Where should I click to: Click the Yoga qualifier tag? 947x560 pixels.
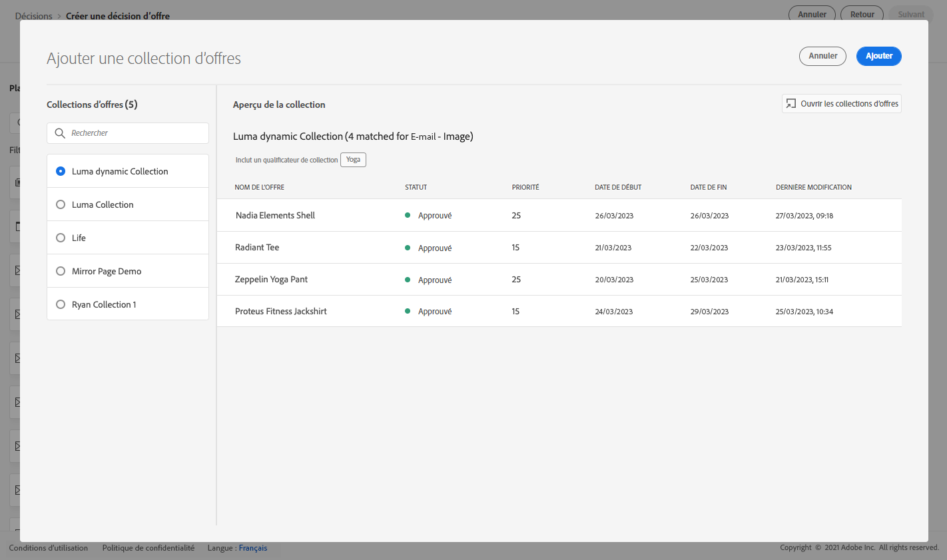[353, 160]
